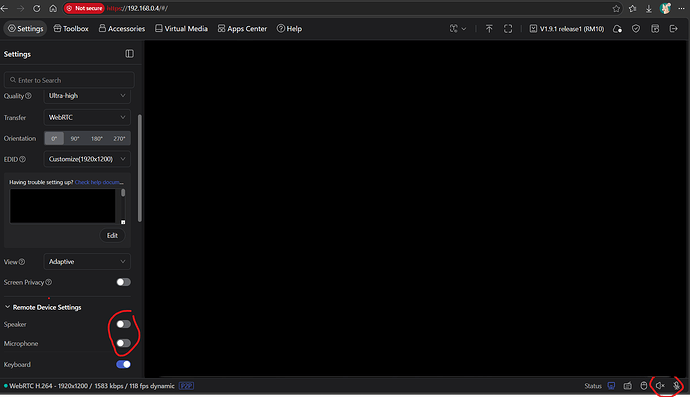
Task: Set orientation to 180°
Action: pyautogui.click(x=97, y=138)
